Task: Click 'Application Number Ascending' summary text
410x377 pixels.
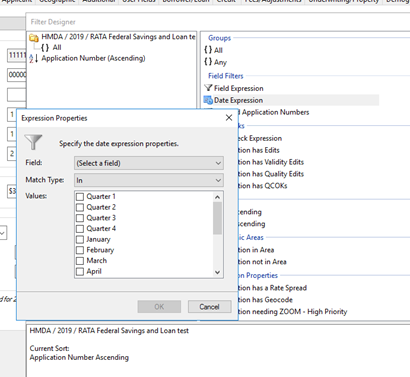Action: coord(79,357)
